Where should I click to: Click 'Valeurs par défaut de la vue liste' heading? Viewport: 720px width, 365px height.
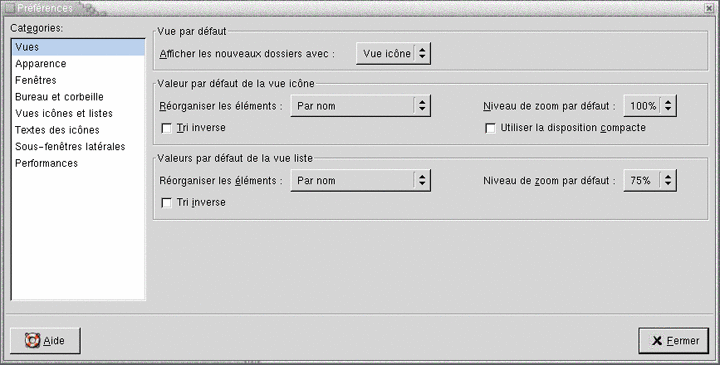coord(235,158)
